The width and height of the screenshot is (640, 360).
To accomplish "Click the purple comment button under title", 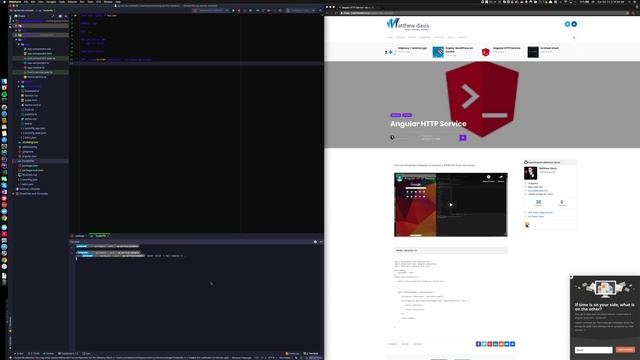I will pos(463,138).
